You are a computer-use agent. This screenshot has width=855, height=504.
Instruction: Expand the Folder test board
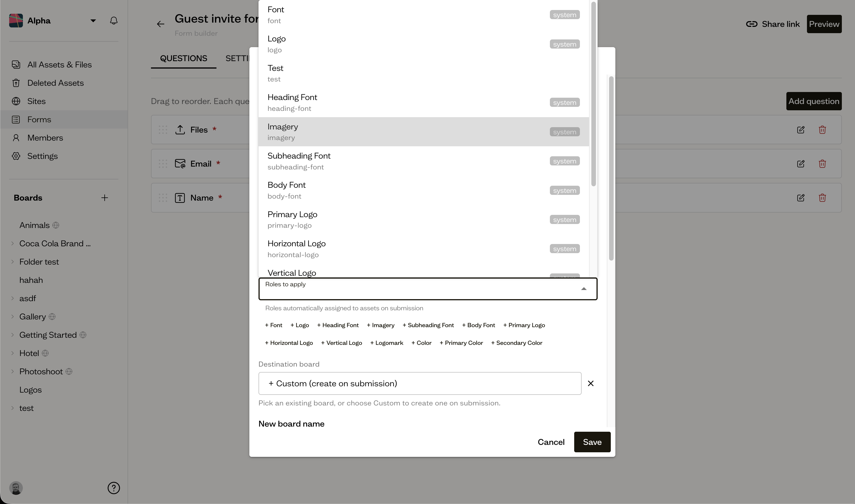click(x=13, y=262)
